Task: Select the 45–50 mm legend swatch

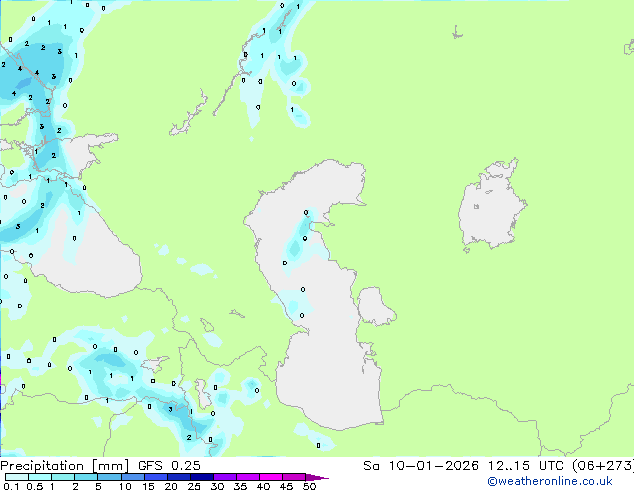Action: (294, 477)
